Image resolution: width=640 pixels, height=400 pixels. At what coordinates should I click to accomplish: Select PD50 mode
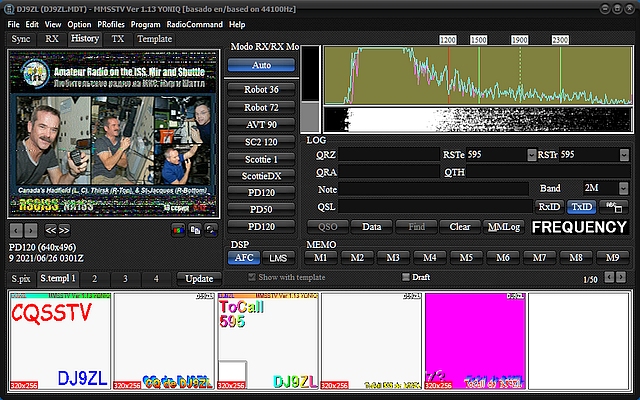261,210
